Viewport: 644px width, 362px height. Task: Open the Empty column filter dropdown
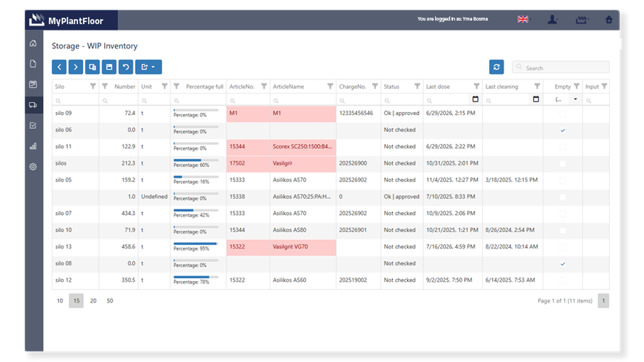[576, 99]
